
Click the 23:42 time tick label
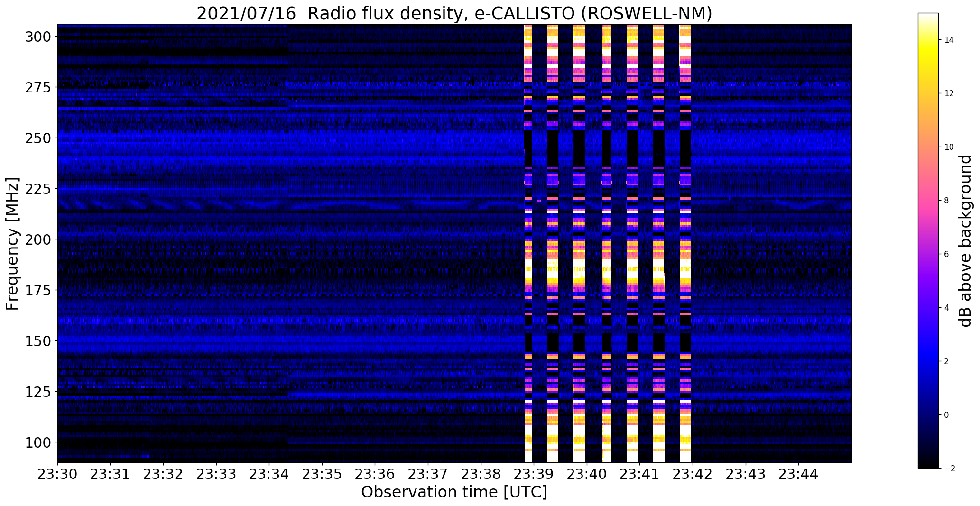(x=693, y=474)
